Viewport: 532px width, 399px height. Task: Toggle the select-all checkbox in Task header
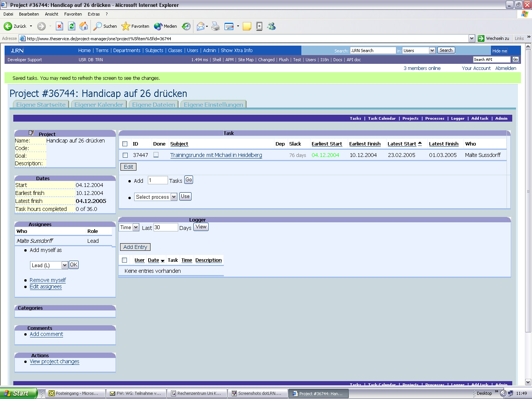(125, 144)
